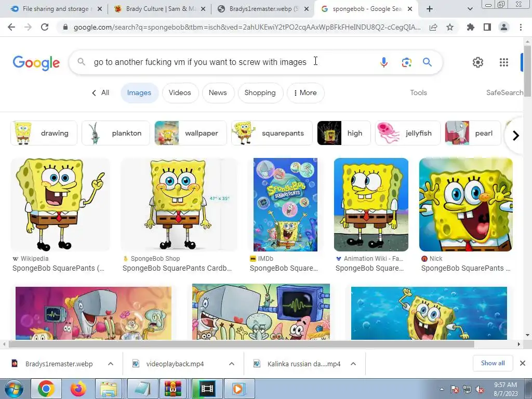This screenshot has width=532, height=399.
Task: Go to the All results tab
Action: (x=101, y=92)
